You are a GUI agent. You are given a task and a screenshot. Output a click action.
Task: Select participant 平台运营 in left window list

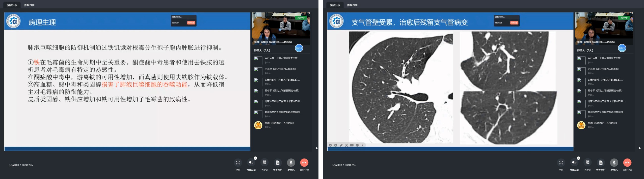pyautogui.click(x=281, y=60)
